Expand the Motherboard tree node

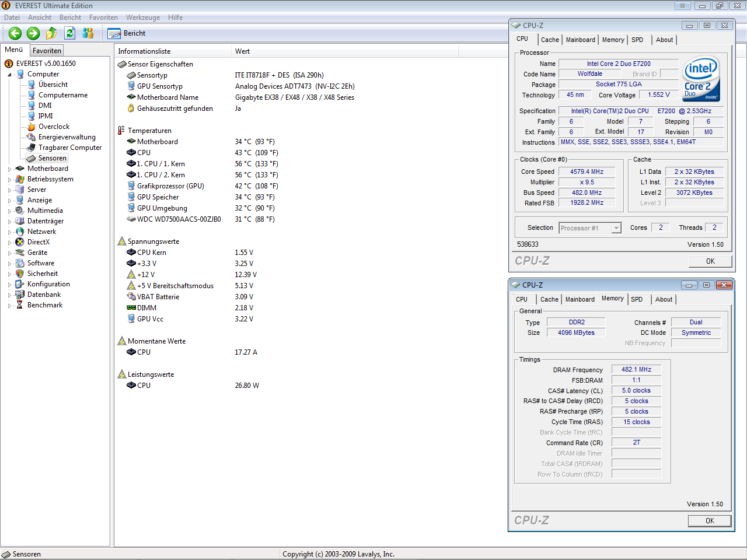9,169
